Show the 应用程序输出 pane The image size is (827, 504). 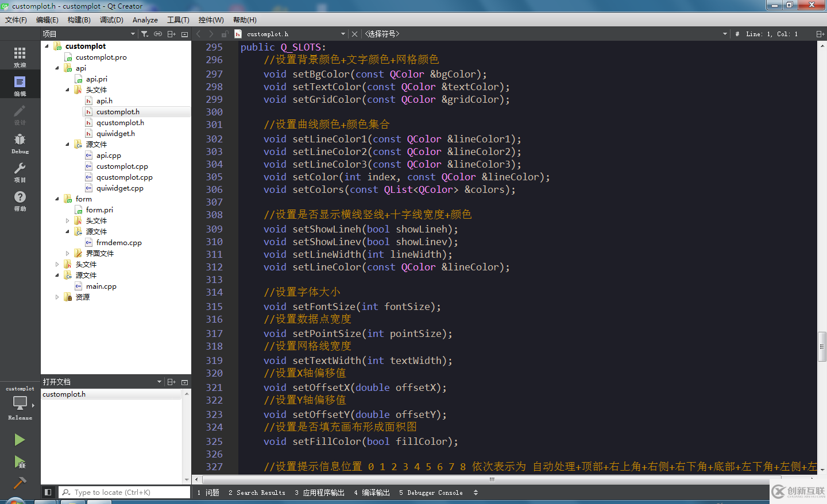pos(320,493)
